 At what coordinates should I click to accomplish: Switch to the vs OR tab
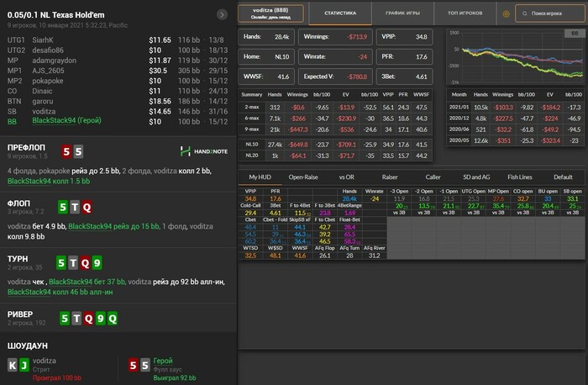(346, 177)
